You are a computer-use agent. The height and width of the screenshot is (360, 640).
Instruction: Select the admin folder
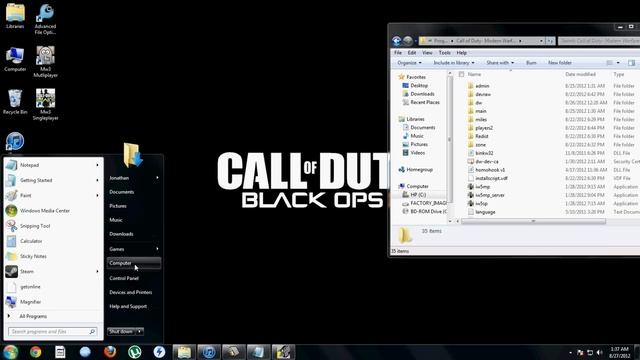pyautogui.click(x=482, y=86)
